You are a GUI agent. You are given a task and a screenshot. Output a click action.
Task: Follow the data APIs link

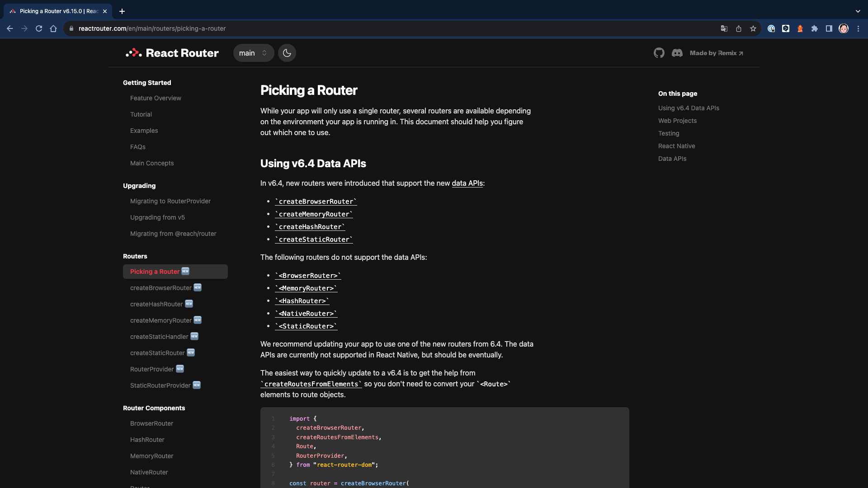pyautogui.click(x=467, y=183)
